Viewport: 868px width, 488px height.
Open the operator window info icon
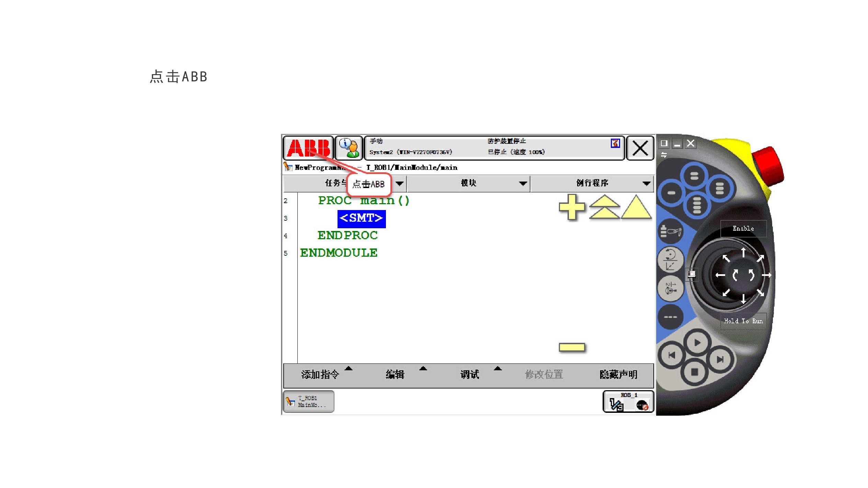pyautogui.click(x=349, y=148)
